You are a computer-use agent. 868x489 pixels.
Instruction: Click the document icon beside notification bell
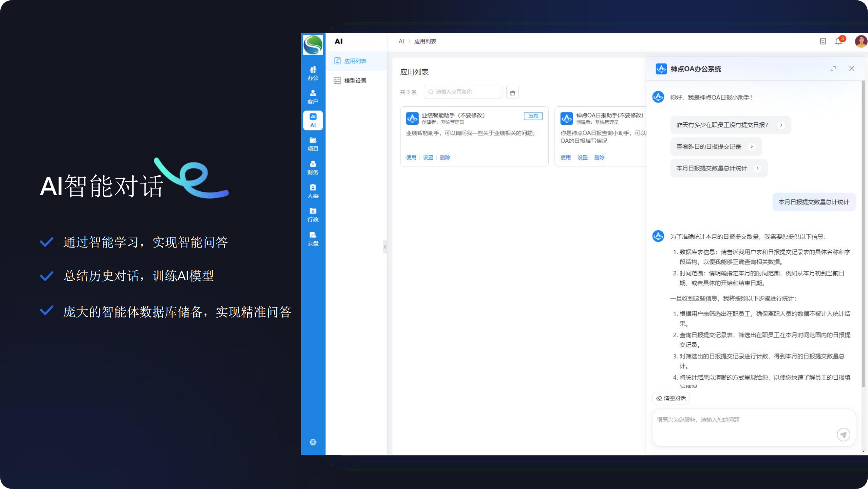823,41
